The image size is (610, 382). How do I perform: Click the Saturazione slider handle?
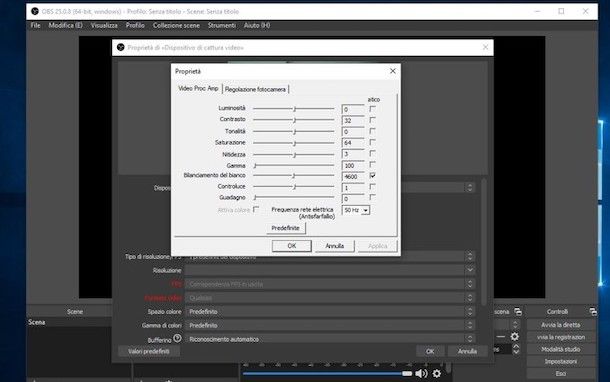294,143
